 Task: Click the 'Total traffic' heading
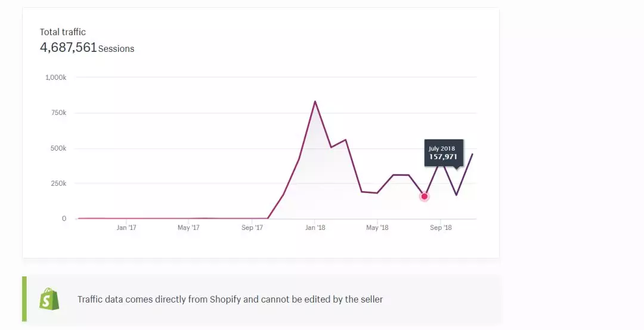point(63,32)
